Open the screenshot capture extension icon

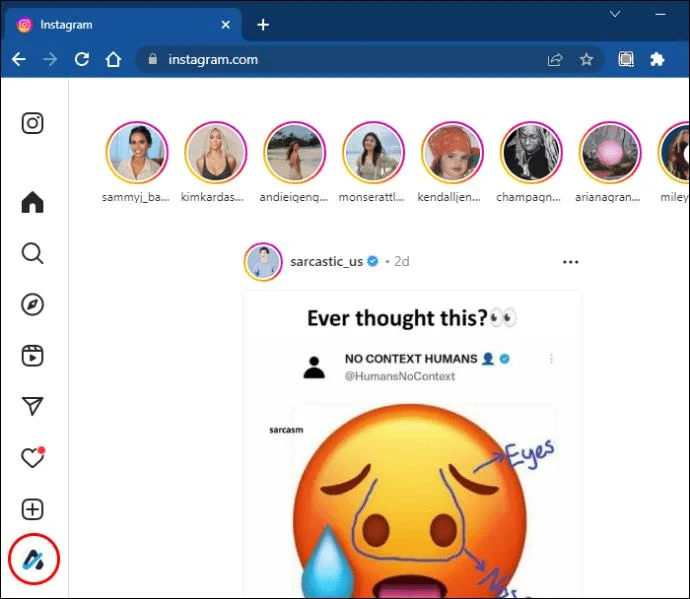[x=626, y=59]
